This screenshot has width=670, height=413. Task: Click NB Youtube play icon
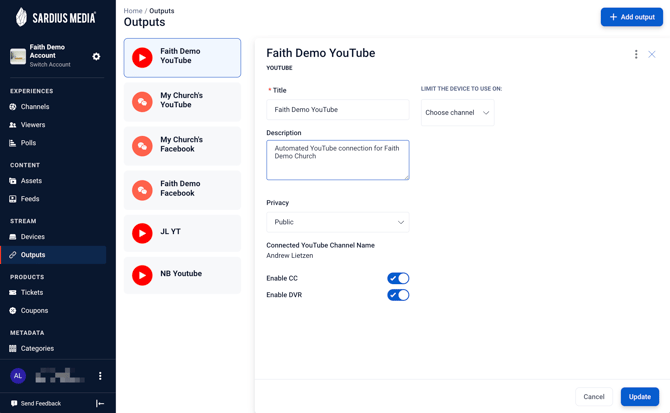142,275
